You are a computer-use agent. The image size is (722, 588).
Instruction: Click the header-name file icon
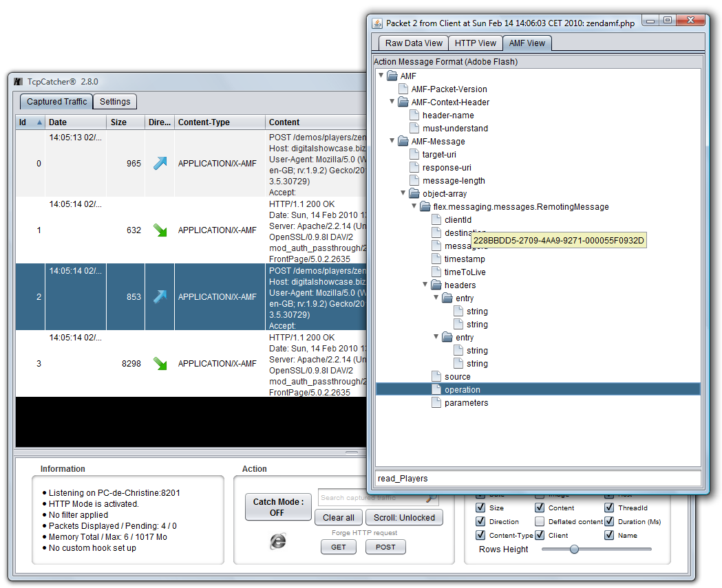pos(414,115)
